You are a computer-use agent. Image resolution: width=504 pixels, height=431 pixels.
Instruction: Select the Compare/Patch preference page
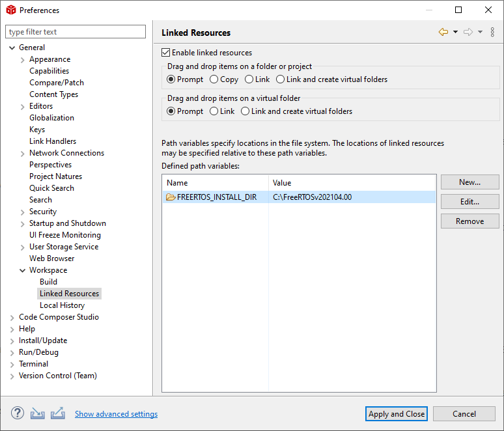[x=57, y=83]
